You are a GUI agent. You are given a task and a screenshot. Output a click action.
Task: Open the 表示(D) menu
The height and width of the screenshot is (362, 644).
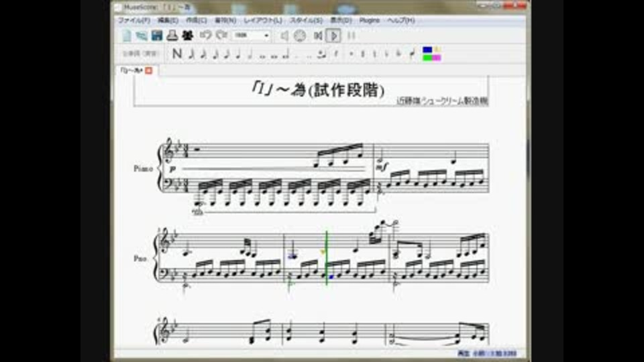coord(341,20)
